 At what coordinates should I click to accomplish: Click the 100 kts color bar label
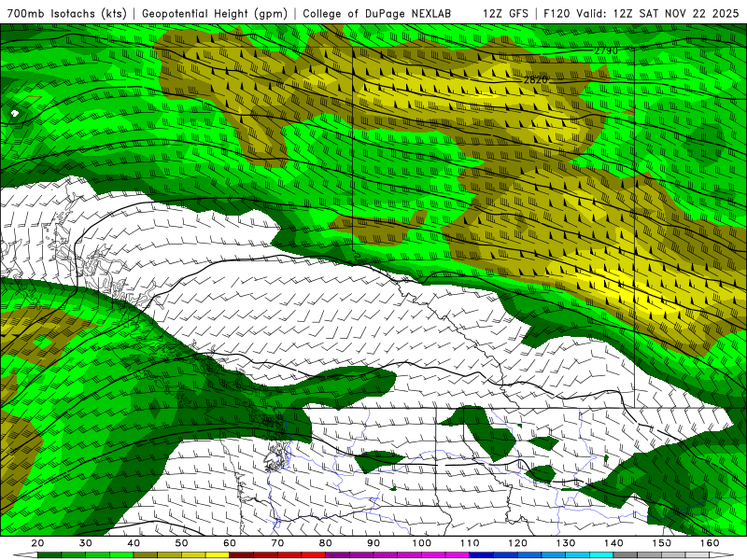coord(422,543)
